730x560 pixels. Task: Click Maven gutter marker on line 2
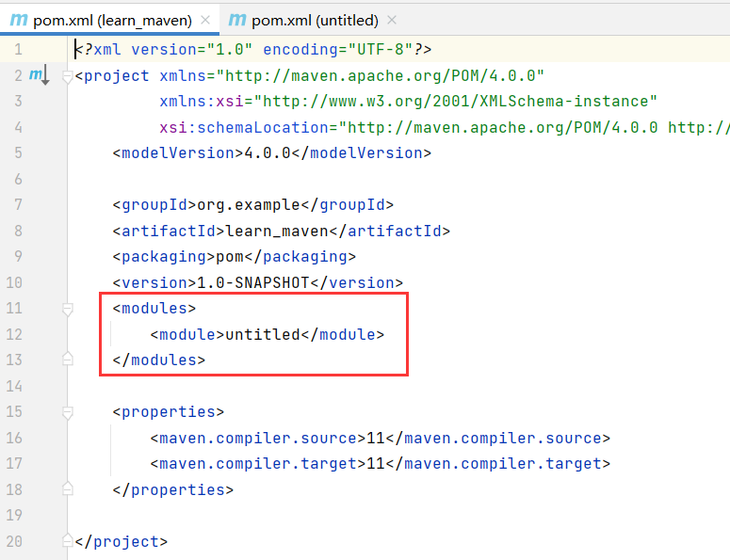tap(40, 76)
